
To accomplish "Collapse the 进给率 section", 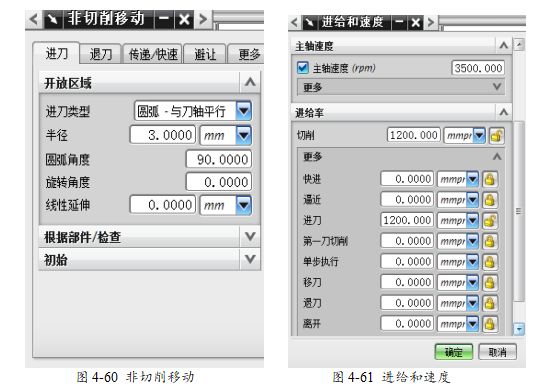I will coord(503,112).
